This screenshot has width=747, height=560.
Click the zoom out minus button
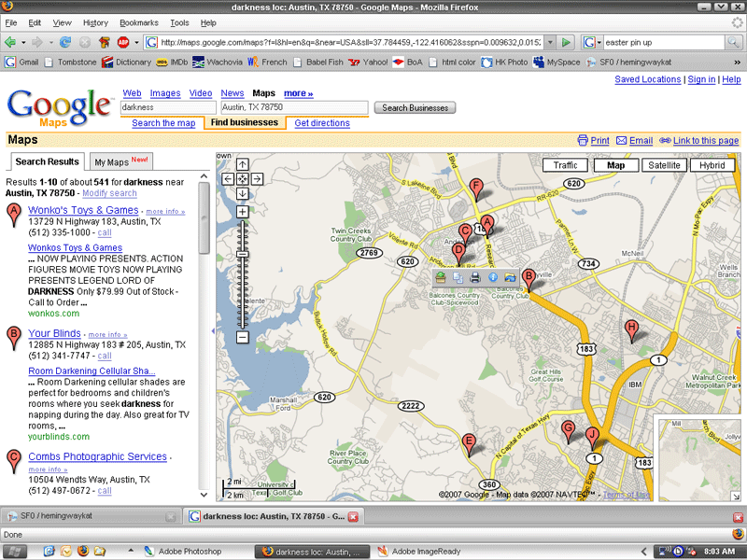point(242,337)
